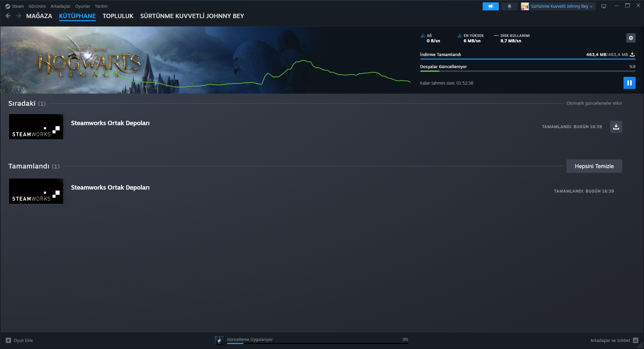The width and height of the screenshot is (644, 349).
Task: Click the Hogwarts Legacy icon in bottom bar
Action: [x=219, y=340]
